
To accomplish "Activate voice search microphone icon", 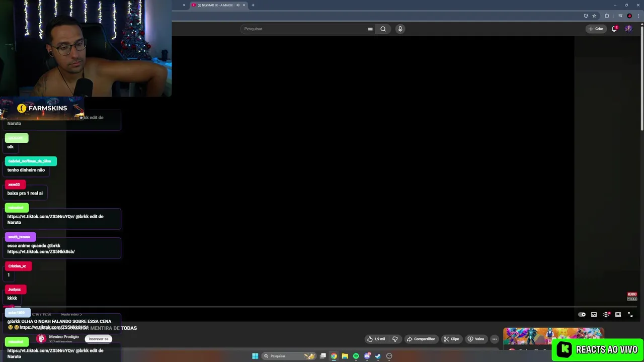I will pos(400,29).
